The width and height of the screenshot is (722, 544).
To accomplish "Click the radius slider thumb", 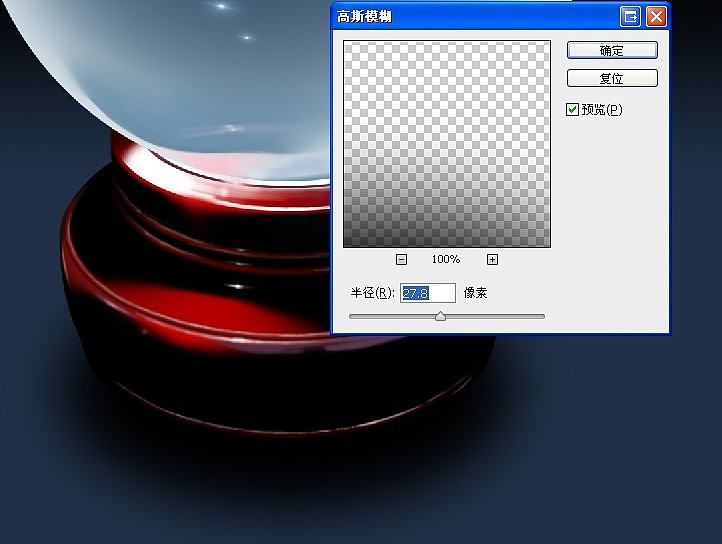I will [x=441, y=316].
